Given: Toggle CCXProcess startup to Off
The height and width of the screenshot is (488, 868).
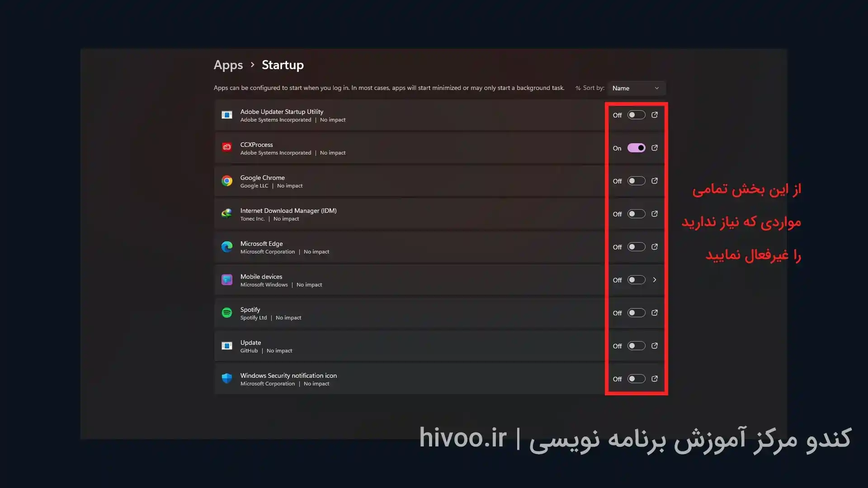Looking at the screenshot, I should [636, 148].
